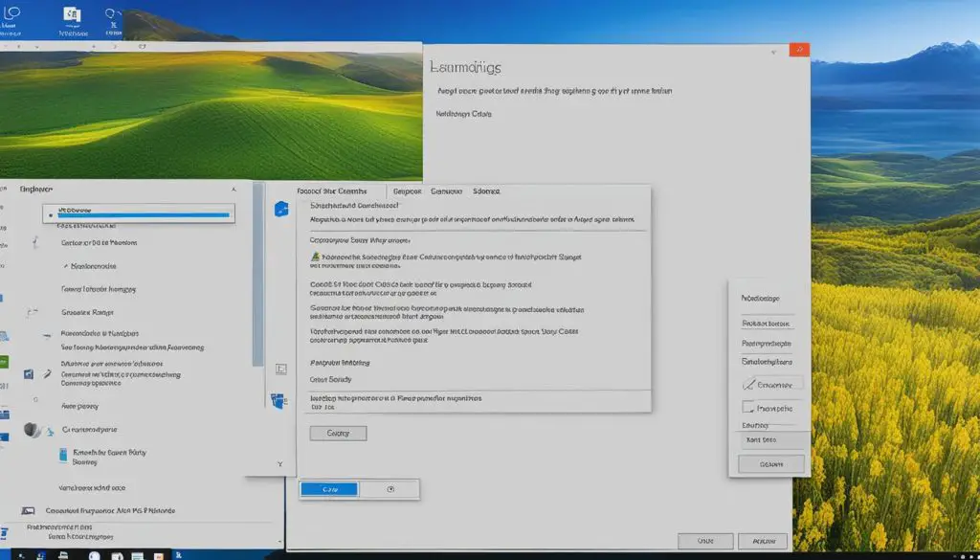Select the fourth, last tab of the inner dialog
Viewport: 980px width, 560px height.
[x=486, y=191]
